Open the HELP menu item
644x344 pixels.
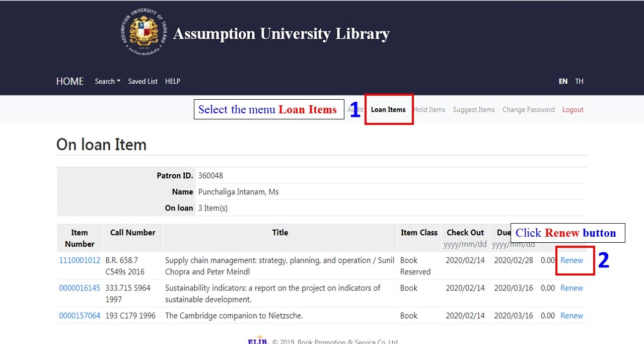coord(173,81)
